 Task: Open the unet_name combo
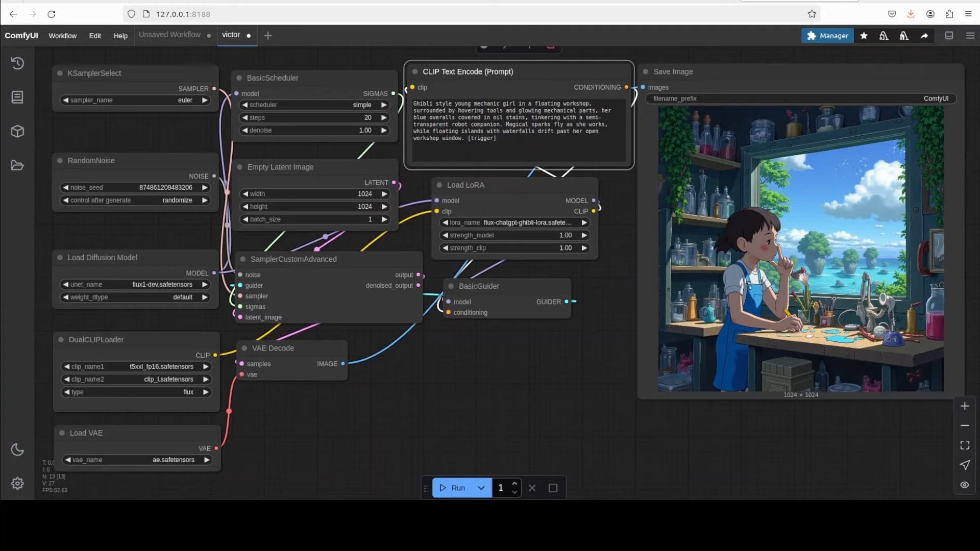[135, 284]
